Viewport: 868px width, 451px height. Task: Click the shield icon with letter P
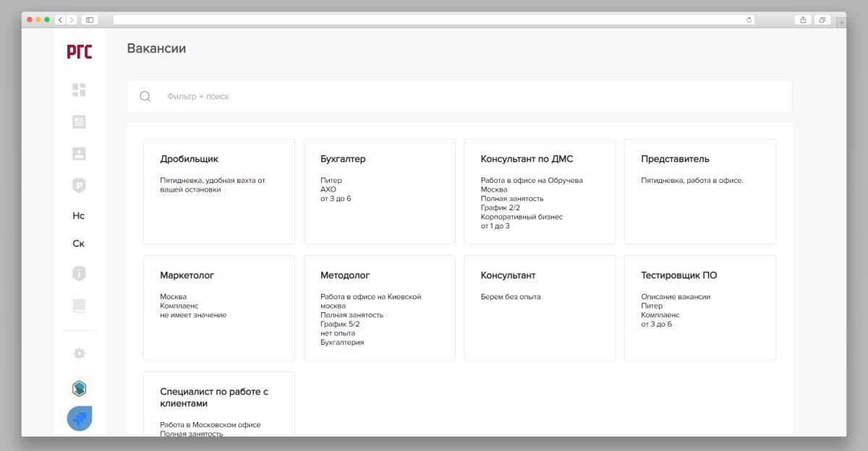(x=79, y=186)
